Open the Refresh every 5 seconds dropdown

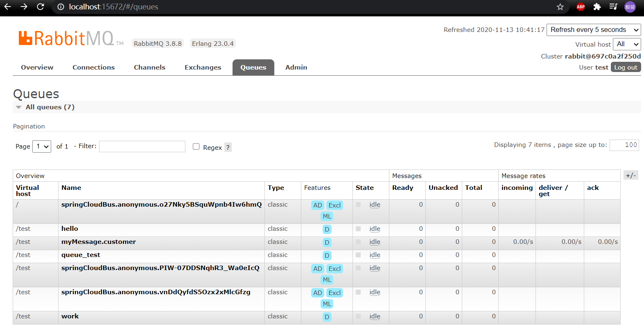(x=594, y=30)
